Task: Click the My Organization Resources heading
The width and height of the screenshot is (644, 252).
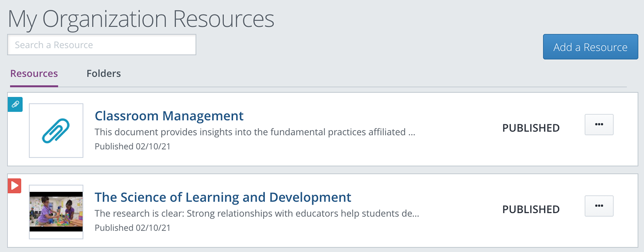Action: [141, 18]
